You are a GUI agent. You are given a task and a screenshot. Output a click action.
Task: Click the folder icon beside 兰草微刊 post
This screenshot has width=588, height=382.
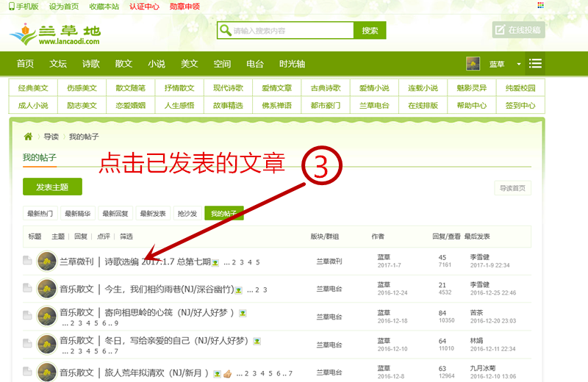[x=27, y=261]
